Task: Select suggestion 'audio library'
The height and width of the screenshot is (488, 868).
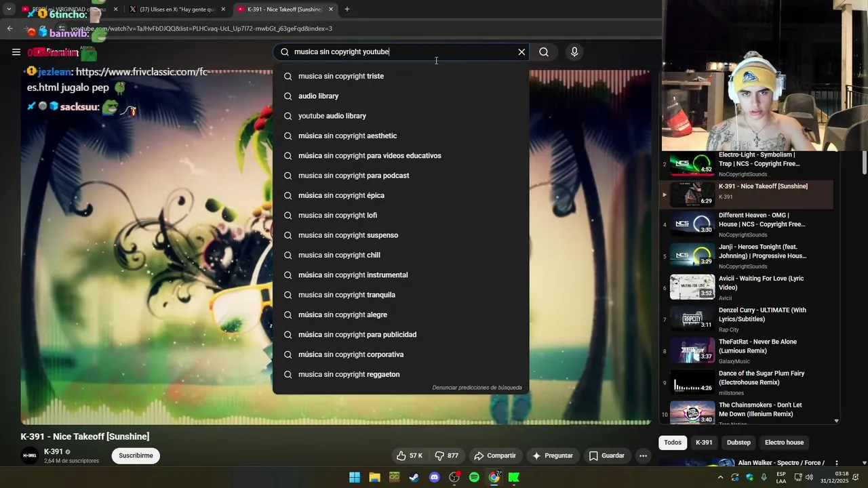Action: [401, 96]
